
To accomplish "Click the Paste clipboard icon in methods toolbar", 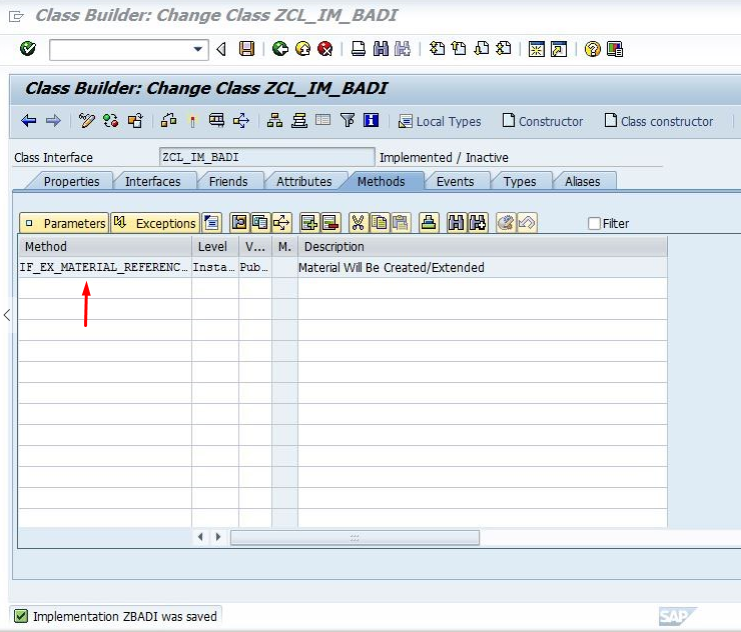I will click(x=401, y=223).
